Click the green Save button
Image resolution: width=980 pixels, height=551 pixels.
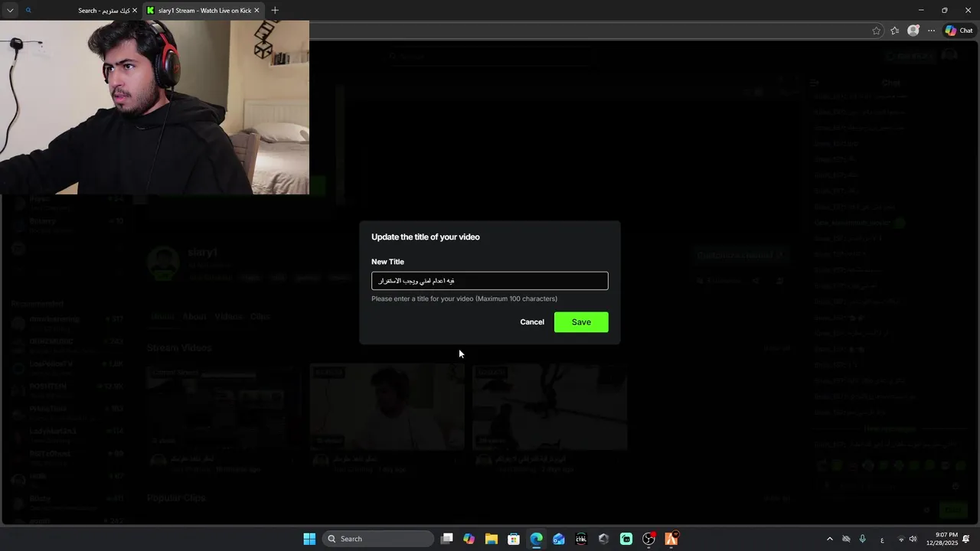tap(581, 322)
